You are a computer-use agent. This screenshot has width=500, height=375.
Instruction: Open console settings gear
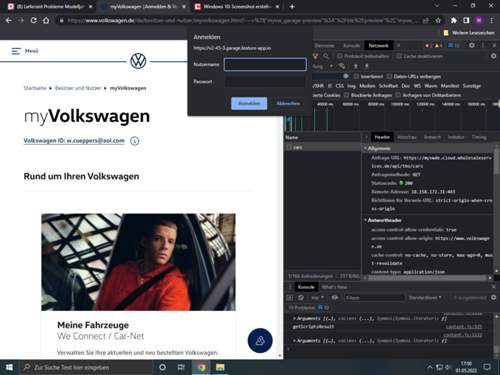[493, 297]
